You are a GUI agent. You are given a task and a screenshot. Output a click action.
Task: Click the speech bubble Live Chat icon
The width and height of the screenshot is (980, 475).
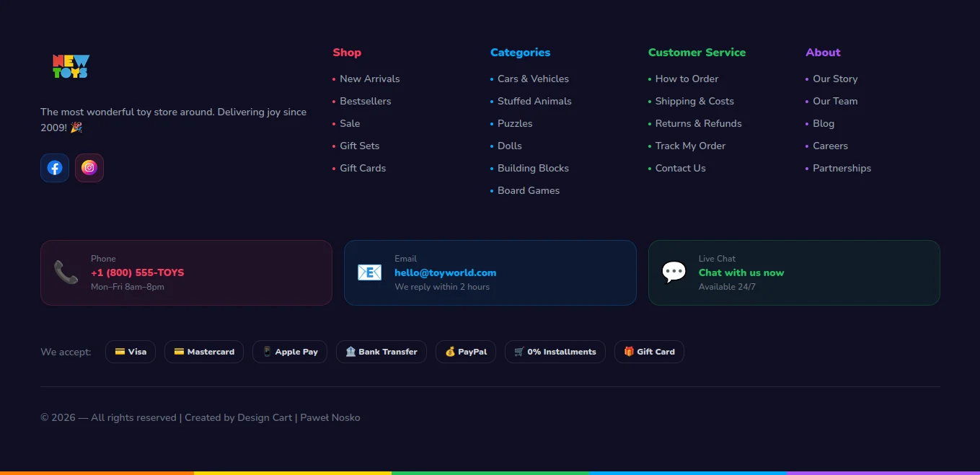coord(674,272)
